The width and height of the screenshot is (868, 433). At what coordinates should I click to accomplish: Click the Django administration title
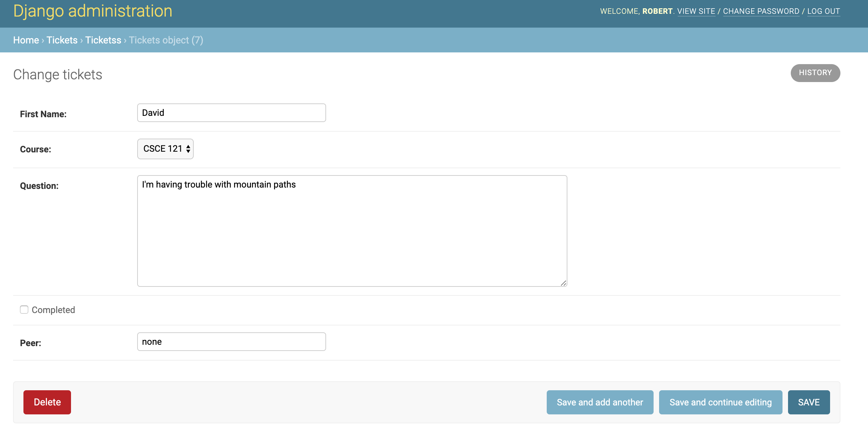click(x=93, y=11)
